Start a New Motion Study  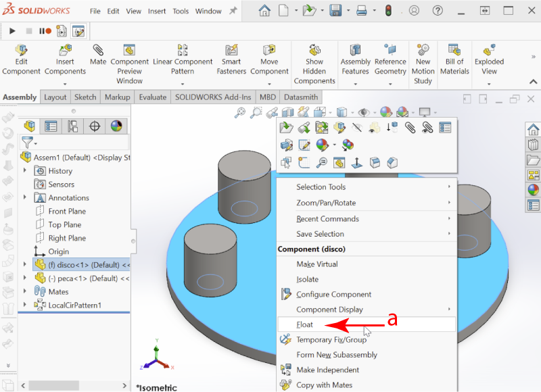[423, 64]
